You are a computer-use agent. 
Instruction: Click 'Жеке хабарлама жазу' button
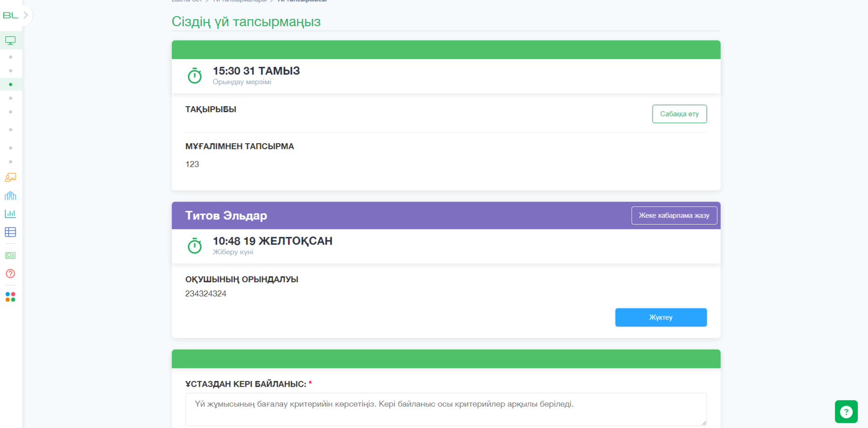[674, 215]
